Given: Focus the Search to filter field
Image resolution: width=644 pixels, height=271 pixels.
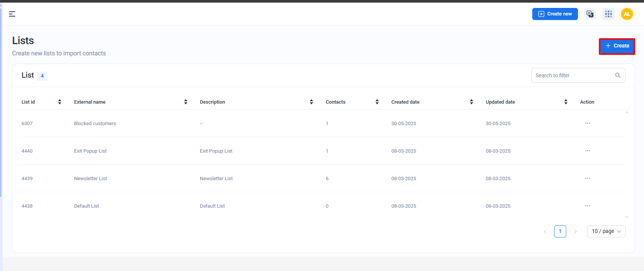Looking at the screenshot, I should [573, 75].
